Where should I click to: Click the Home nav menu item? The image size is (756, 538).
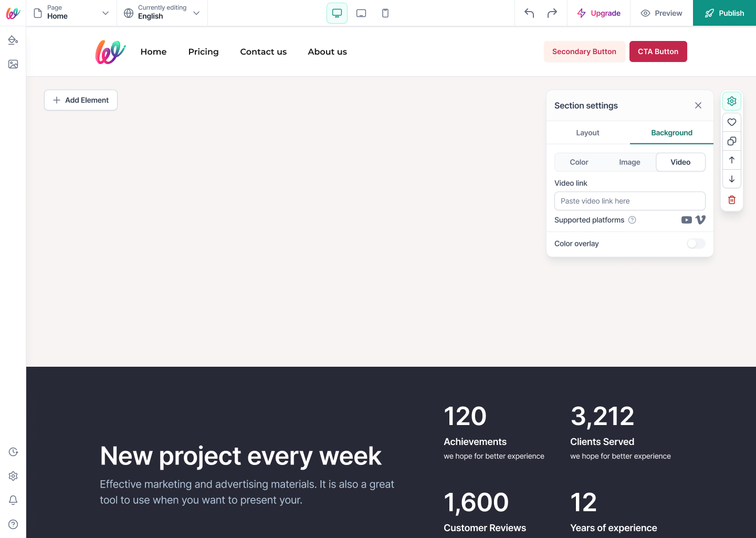(x=153, y=51)
